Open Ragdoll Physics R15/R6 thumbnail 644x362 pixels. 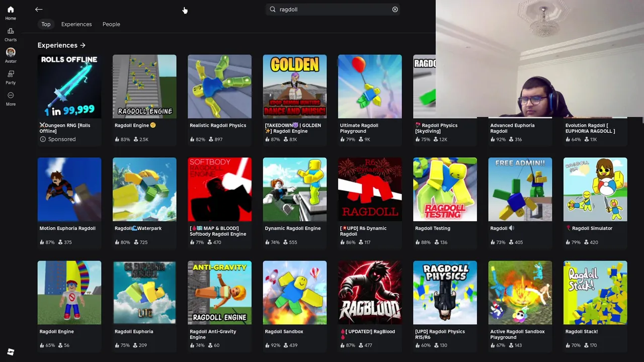(445, 293)
